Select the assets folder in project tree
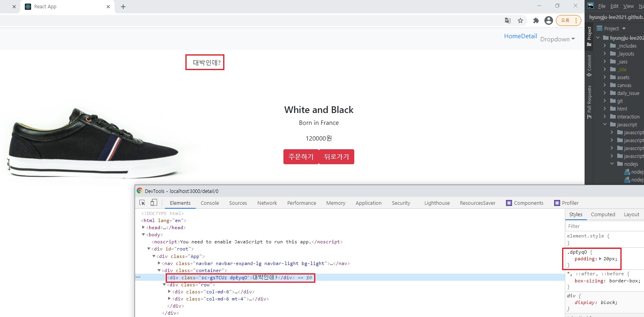This screenshot has width=644, height=317. pyautogui.click(x=623, y=78)
